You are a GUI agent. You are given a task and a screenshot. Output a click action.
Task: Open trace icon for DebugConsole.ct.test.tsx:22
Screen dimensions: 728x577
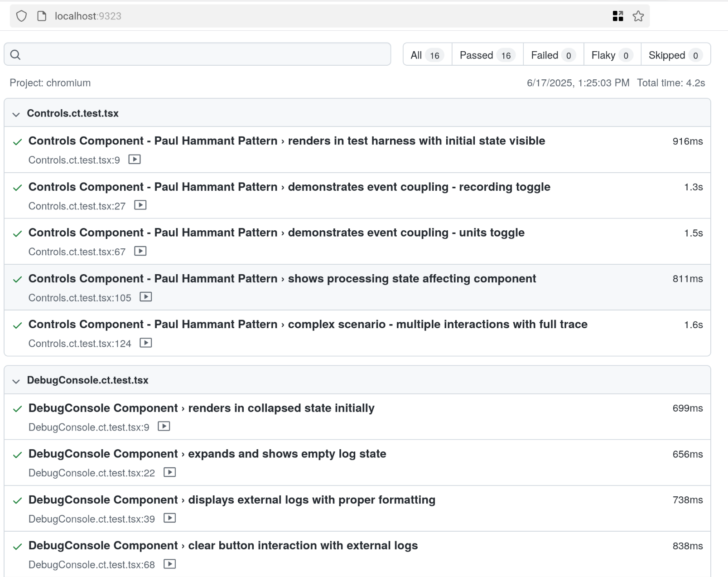coord(170,472)
